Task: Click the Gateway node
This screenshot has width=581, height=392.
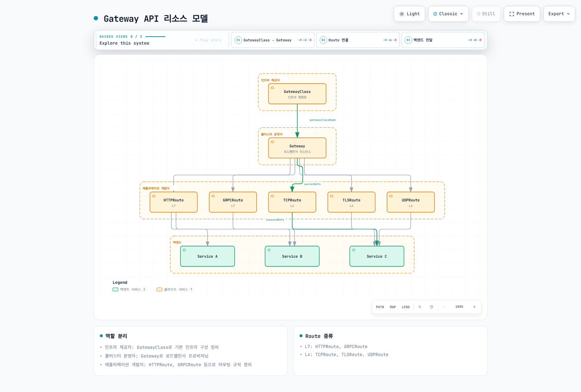Action: point(297,148)
